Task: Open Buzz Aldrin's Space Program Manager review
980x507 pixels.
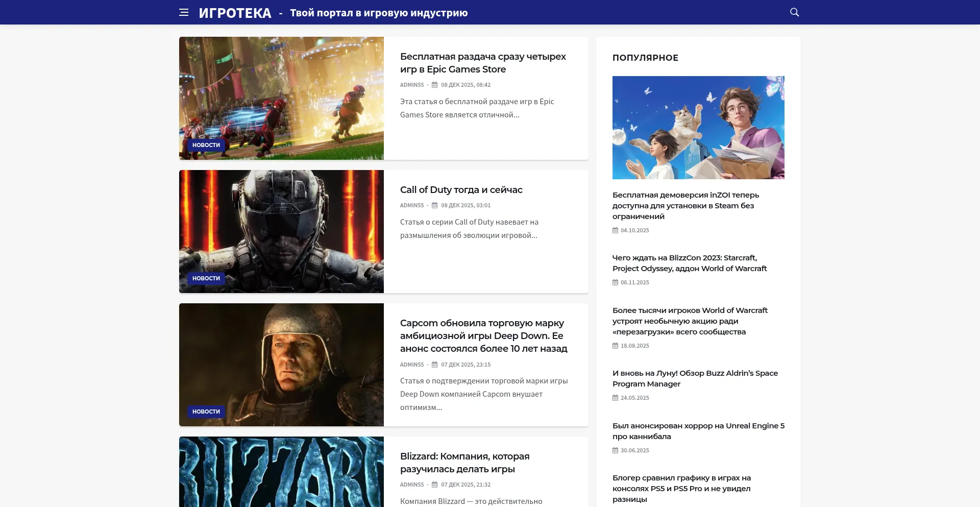Action: tap(695, 378)
